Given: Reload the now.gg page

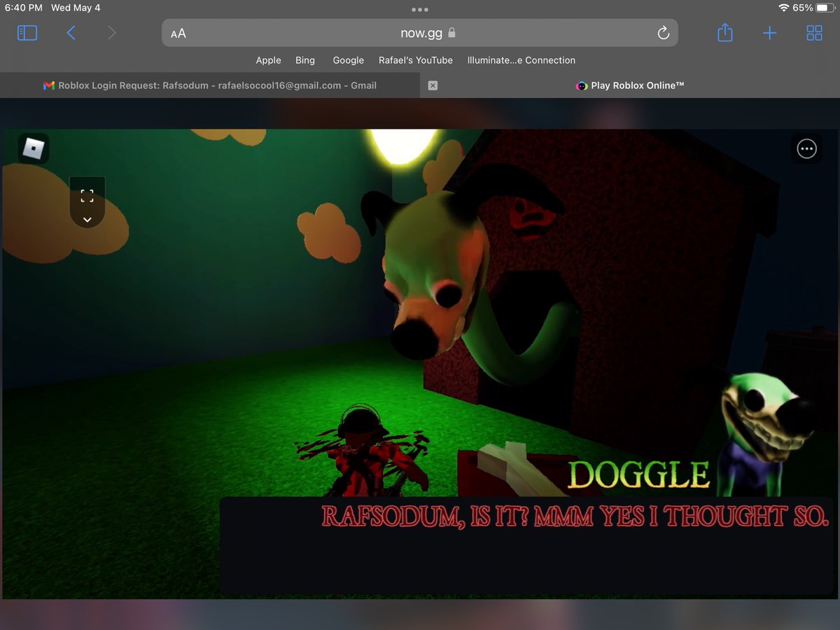Looking at the screenshot, I should point(663,33).
